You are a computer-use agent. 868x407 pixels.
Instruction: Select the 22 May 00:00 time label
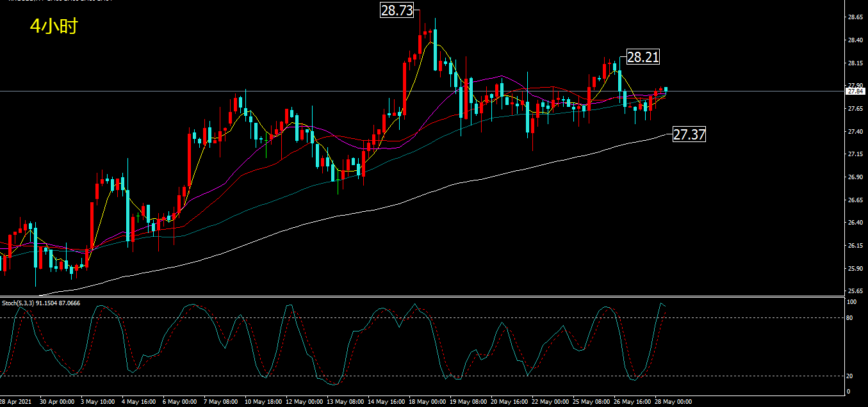550,402
